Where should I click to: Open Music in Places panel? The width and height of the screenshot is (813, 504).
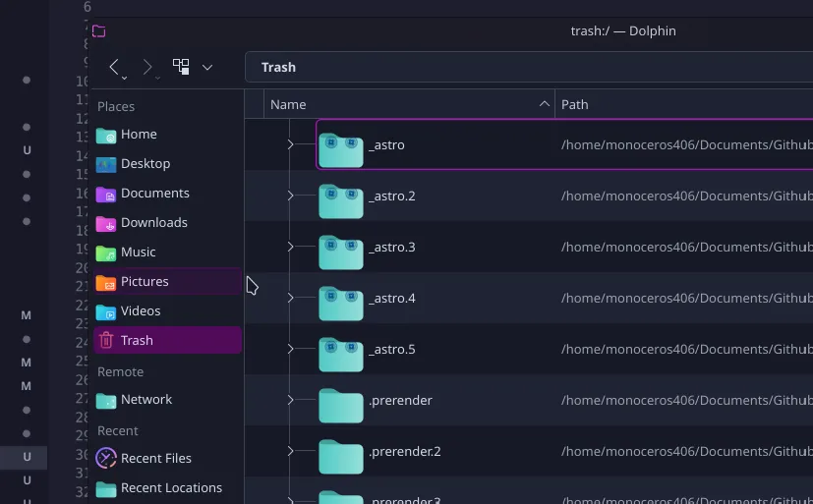click(167, 252)
